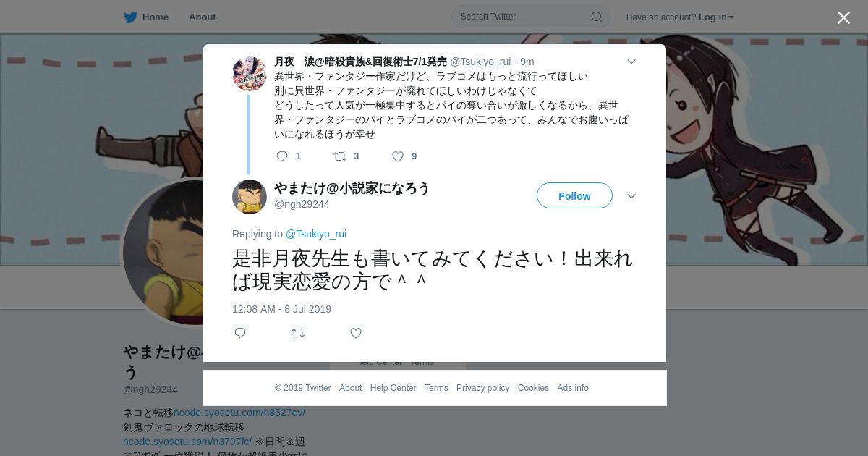Open the @Tsukiyo_rui reply mention link
Viewport: 868px width, 456px height.
coord(316,234)
